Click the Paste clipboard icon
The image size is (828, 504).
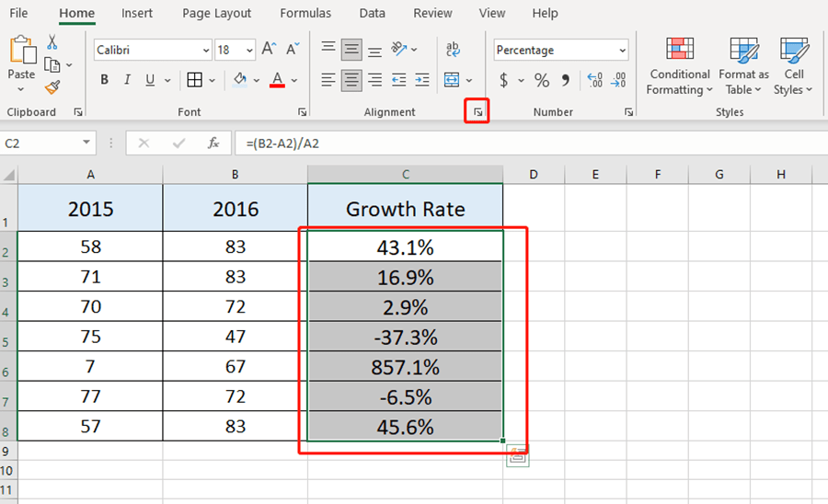point(22,51)
